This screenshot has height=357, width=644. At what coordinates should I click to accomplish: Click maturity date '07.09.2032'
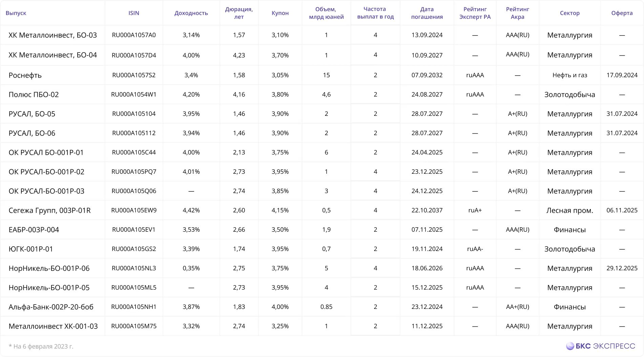pos(427,75)
